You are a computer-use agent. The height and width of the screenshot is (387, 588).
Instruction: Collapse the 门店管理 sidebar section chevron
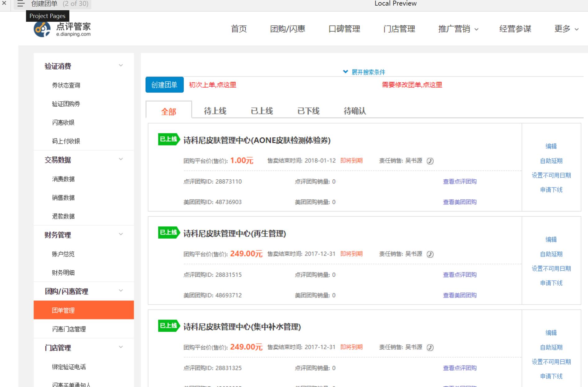121,347
